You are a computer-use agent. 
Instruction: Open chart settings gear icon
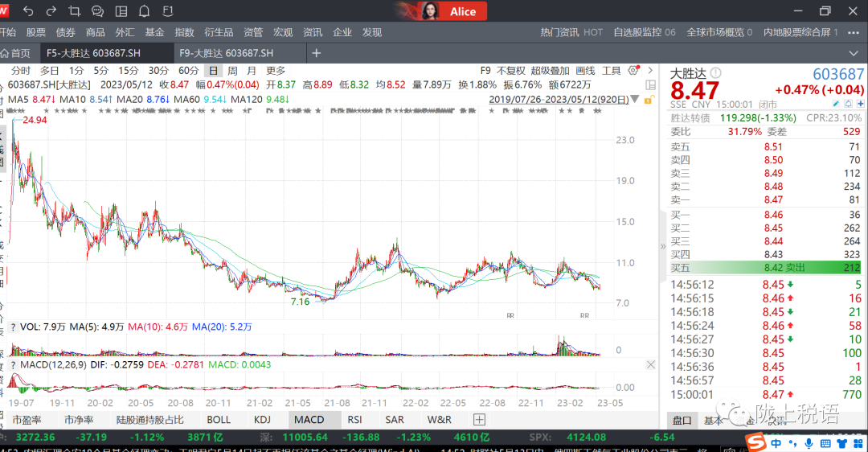tap(633, 70)
